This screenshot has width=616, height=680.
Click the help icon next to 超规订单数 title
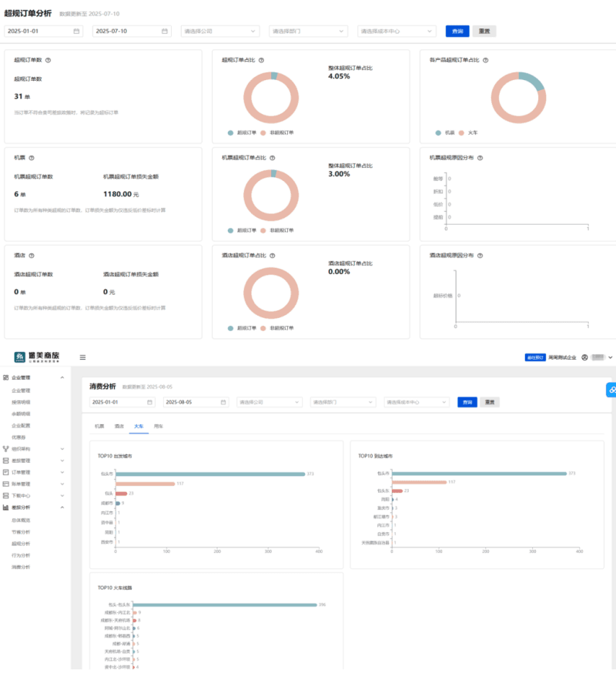point(48,60)
